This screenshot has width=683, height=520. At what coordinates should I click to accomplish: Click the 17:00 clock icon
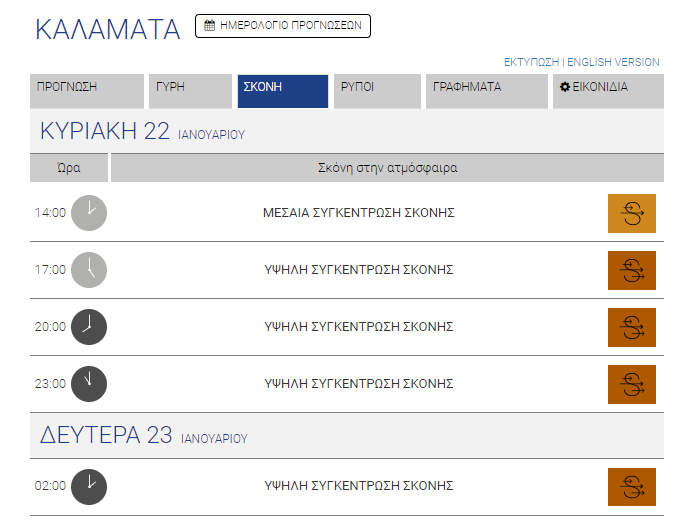point(89,270)
